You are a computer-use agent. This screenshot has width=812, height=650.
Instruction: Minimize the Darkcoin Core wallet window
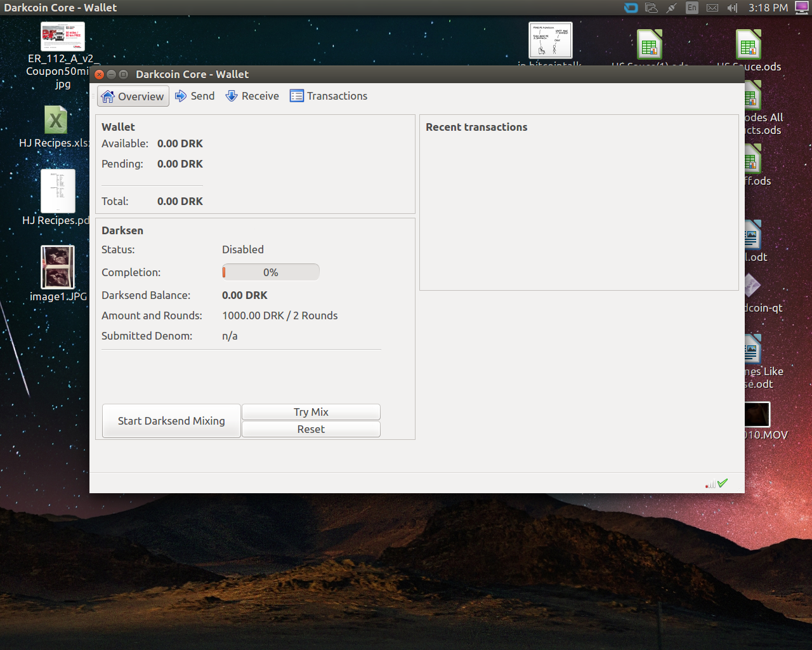tap(111, 74)
